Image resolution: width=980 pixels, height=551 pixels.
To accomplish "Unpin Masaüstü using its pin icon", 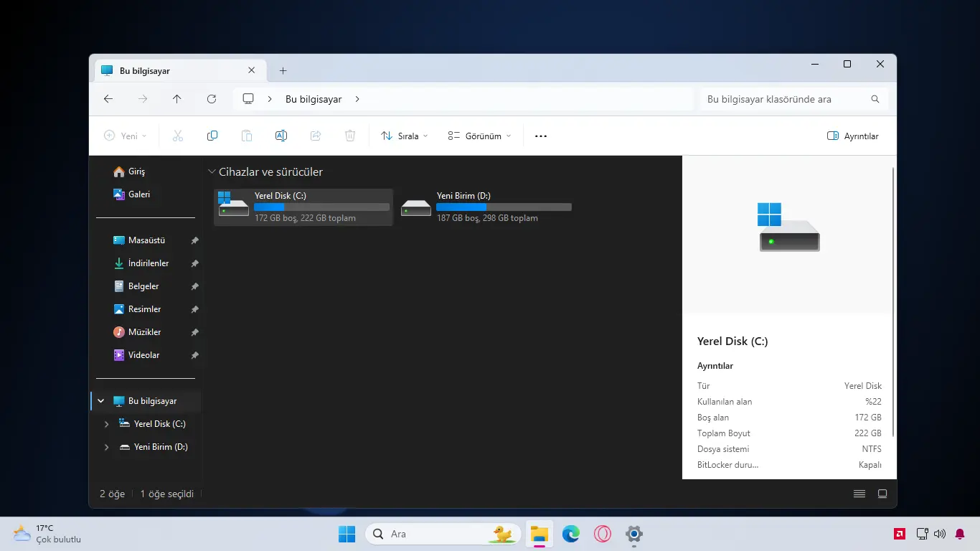I will pos(194,240).
